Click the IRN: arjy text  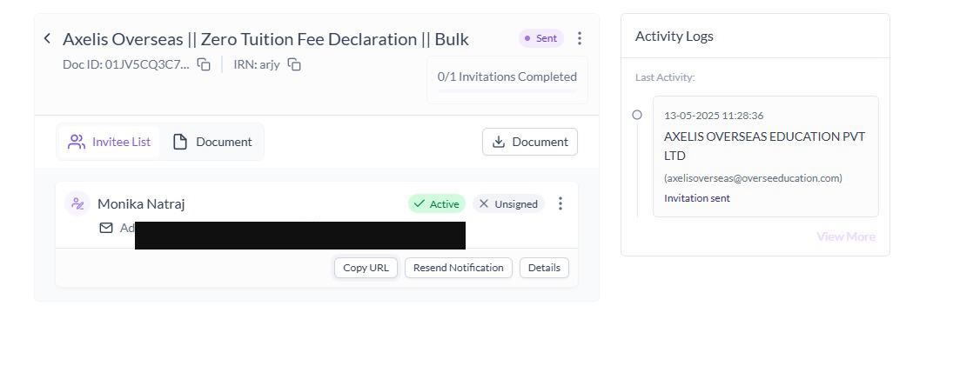click(x=257, y=64)
